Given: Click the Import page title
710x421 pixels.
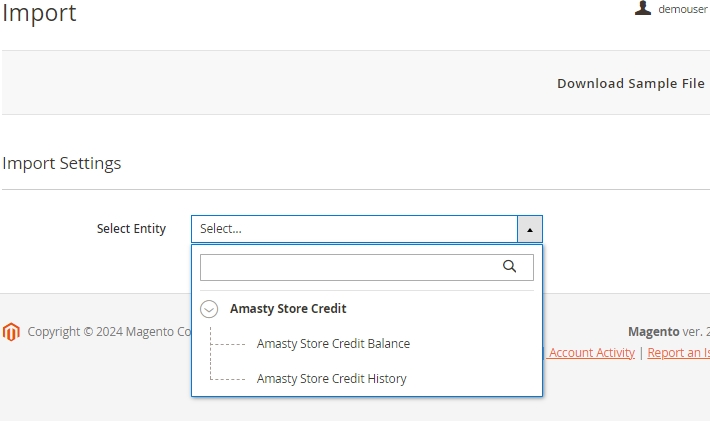Looking at the screenshot, I should pyautogui.click(x=39, y=13).
